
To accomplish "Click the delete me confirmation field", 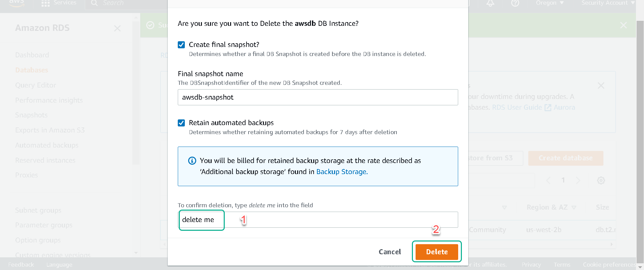I will point(318,220).
